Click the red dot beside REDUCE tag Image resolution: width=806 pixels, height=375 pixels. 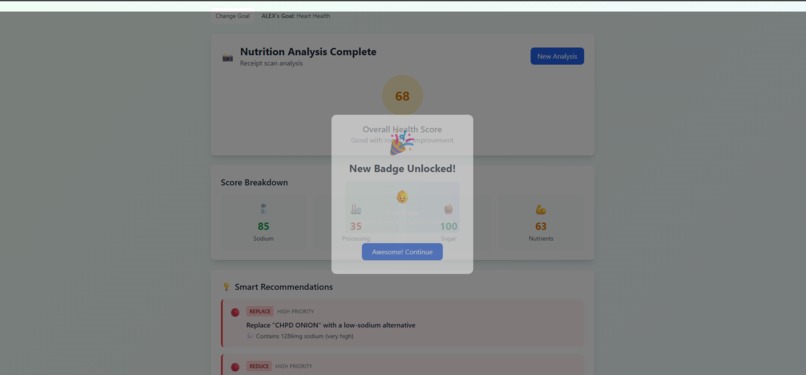[x=235, y=367]
